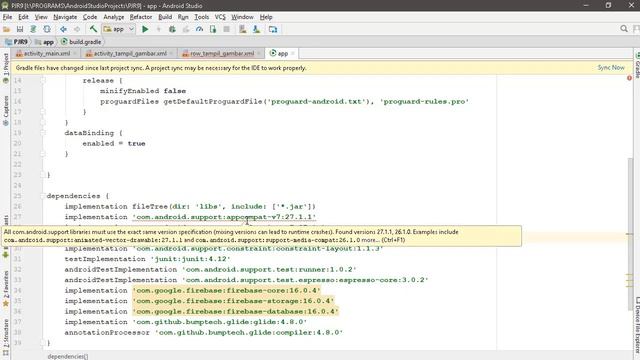The image size is (640, 360).
Task: Collapse the dataBinding block at line 19
Action: click(x=43, y=133)
